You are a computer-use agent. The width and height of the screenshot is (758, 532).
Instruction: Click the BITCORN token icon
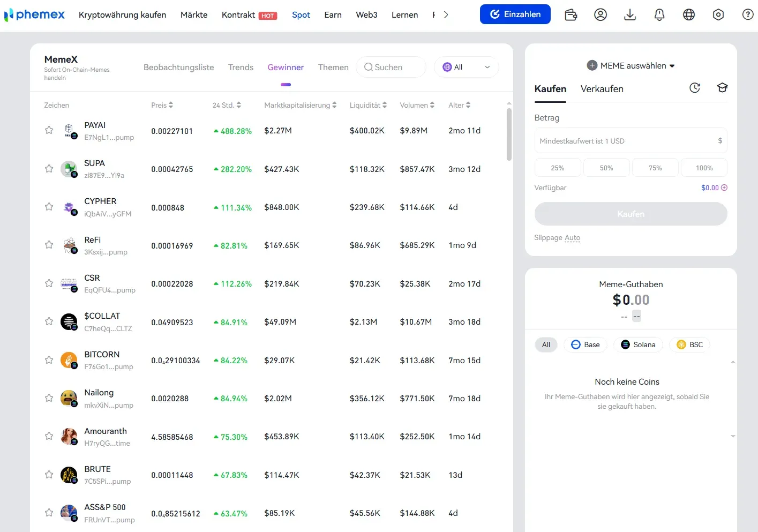pos(69,361)
